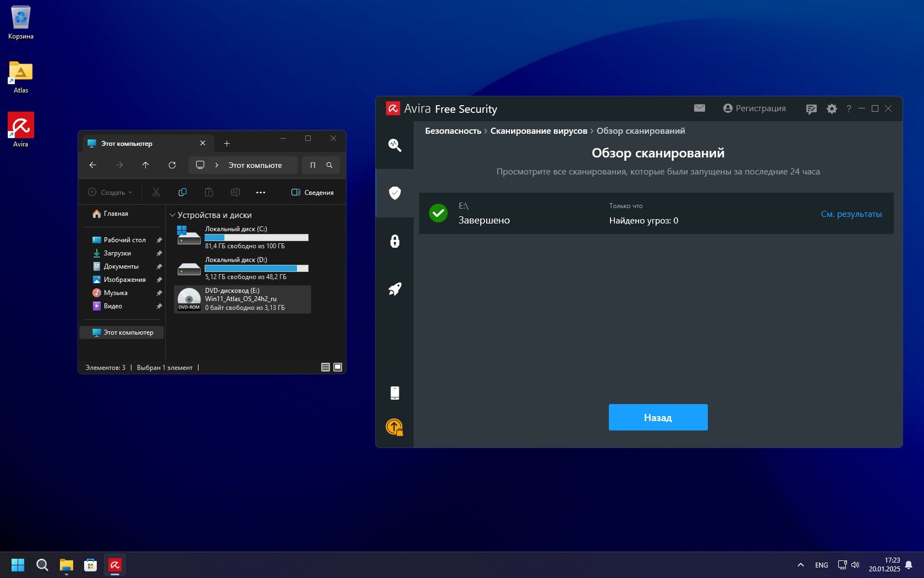
Task: Open Microsoft Store from the taskbar
Action: tap(90, 565)
